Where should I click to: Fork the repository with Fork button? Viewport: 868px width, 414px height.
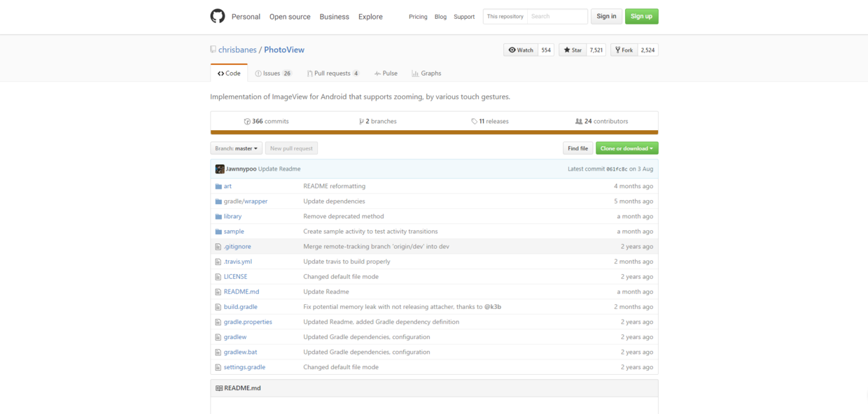622,50
